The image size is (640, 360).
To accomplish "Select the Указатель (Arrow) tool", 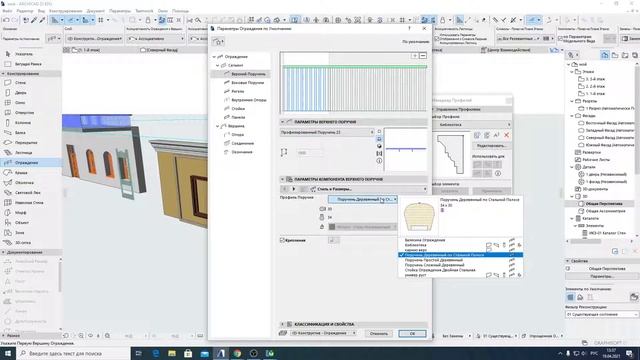I will click(24, 54).
